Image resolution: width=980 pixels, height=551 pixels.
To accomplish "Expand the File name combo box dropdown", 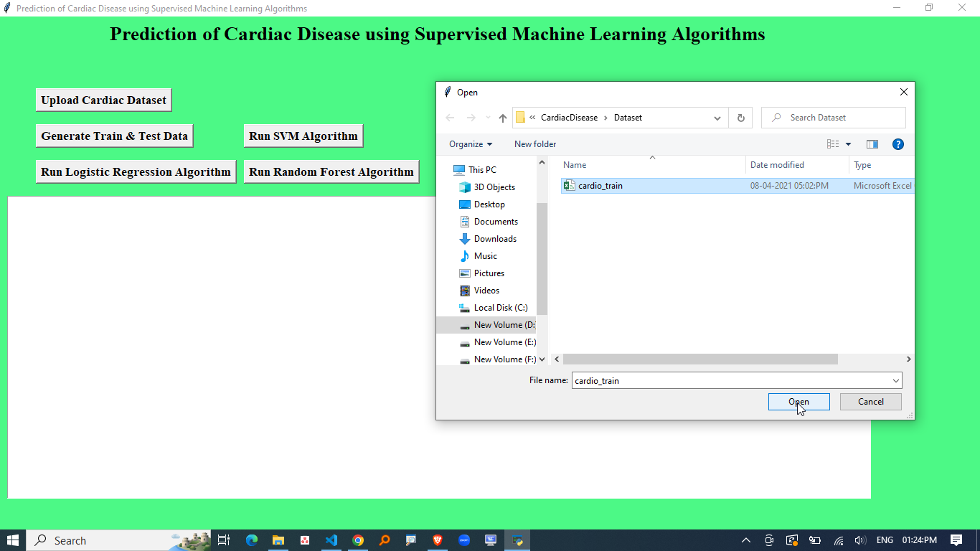I will click(895, 381).
